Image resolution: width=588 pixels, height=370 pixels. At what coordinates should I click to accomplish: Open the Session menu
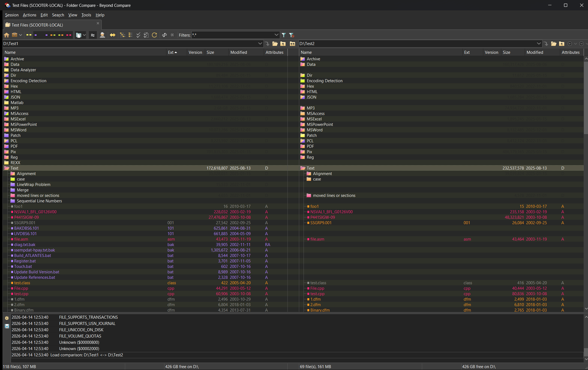[12, 15]
